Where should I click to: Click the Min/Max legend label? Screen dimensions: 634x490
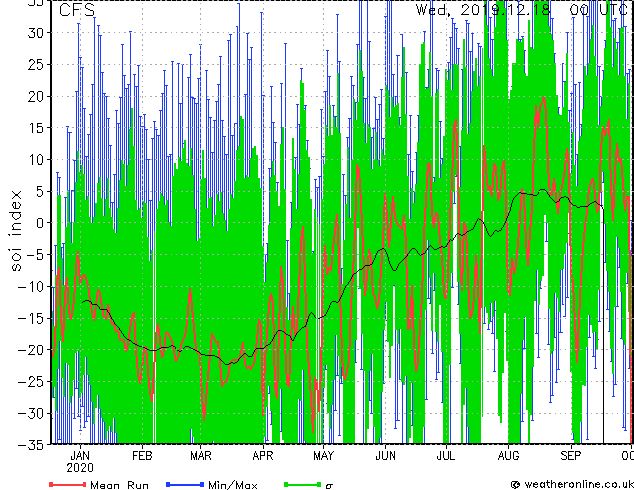click(233, 485)
